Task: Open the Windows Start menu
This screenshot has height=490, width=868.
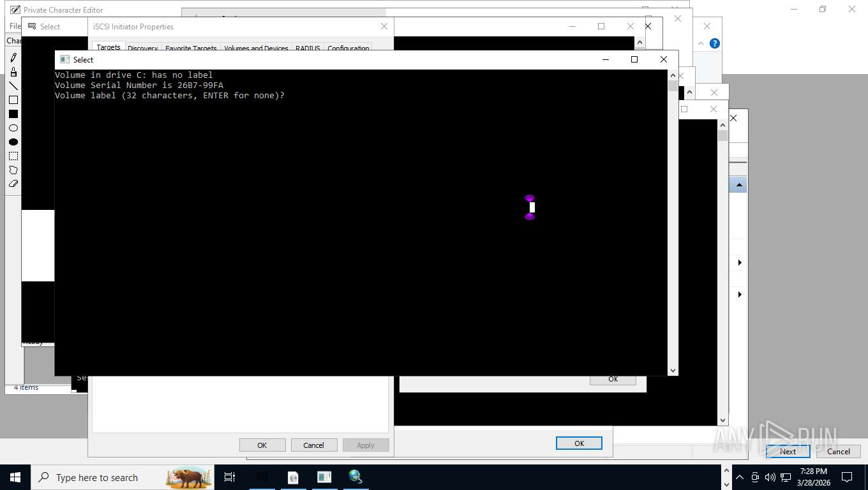Action: coord(15,477)
